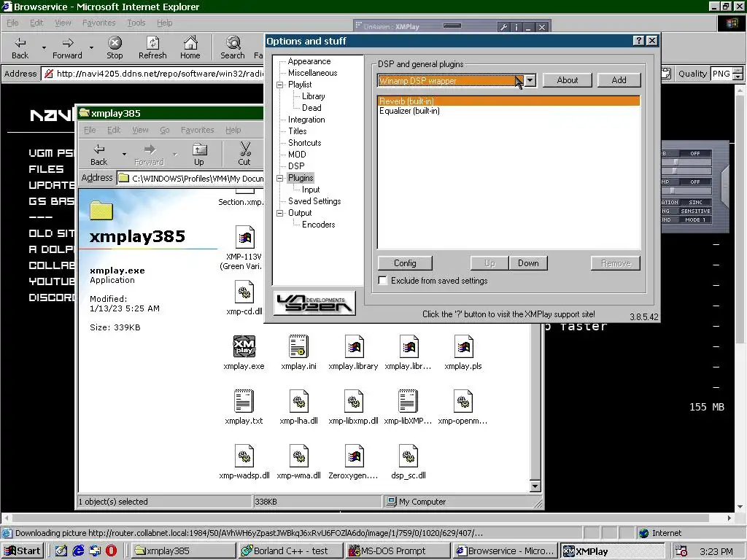Select Saved Settings in options tree
The height and width of the screenshot is (560, 747).
314,201
